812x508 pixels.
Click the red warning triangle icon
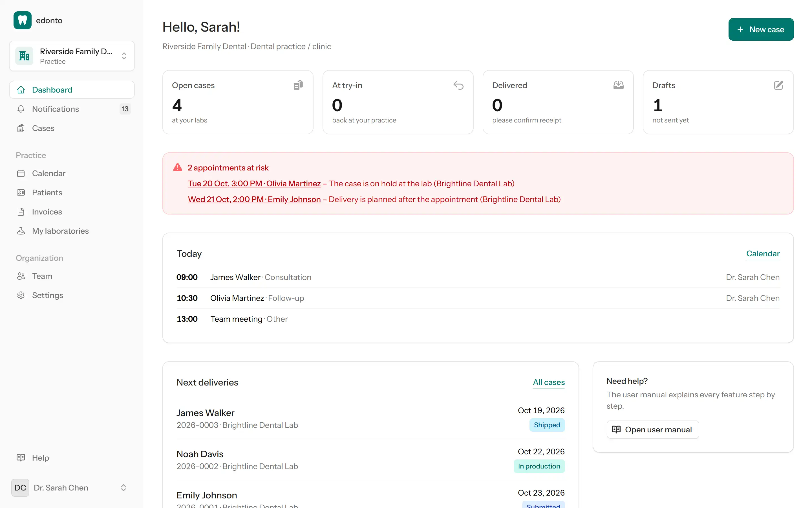[x=178, y=167]
